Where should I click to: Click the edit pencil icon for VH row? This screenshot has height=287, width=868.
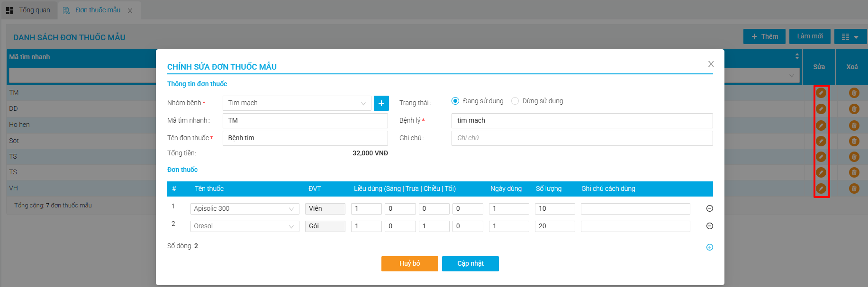point(821,188)
